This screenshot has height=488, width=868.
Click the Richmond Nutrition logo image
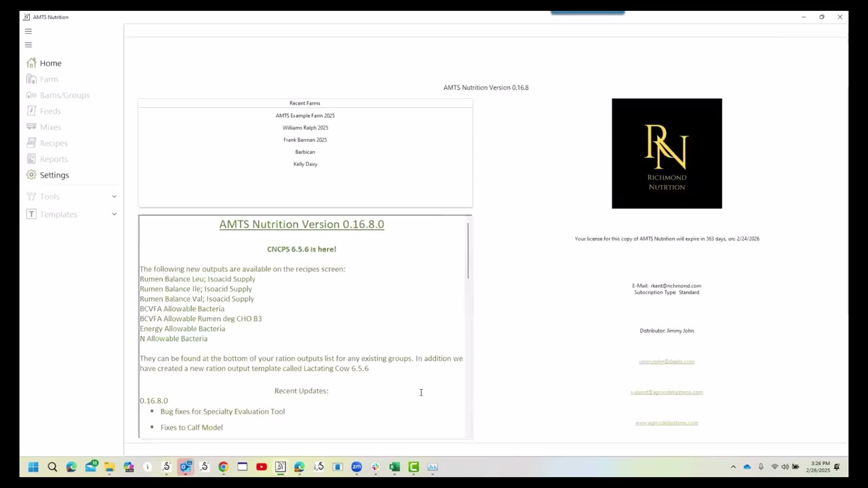(x=667, y=153)
